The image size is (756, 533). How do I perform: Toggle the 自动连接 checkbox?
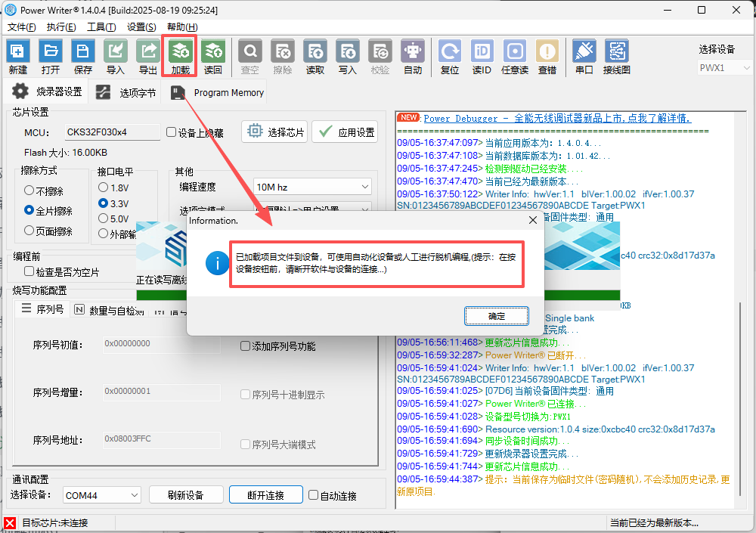point(314,495)
